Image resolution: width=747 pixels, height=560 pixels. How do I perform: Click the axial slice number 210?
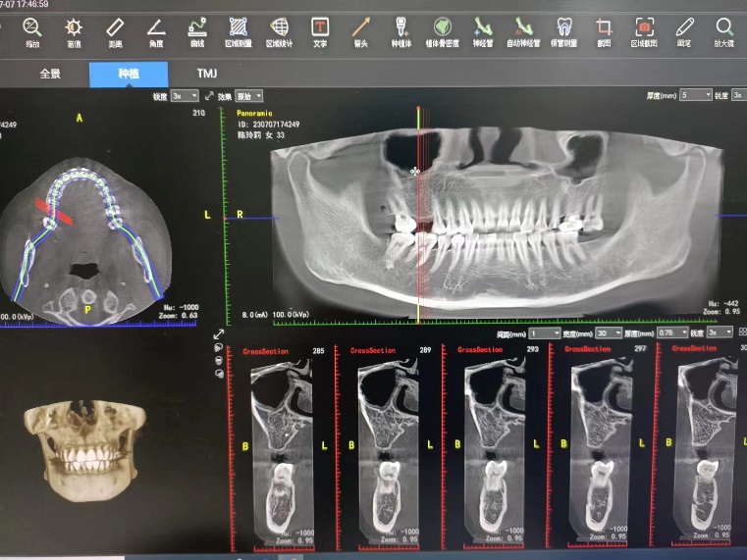198,113
